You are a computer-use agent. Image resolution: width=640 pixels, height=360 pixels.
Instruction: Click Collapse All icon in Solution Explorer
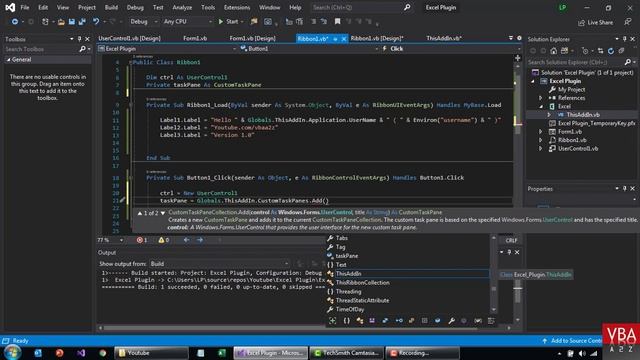click(621, 51)
